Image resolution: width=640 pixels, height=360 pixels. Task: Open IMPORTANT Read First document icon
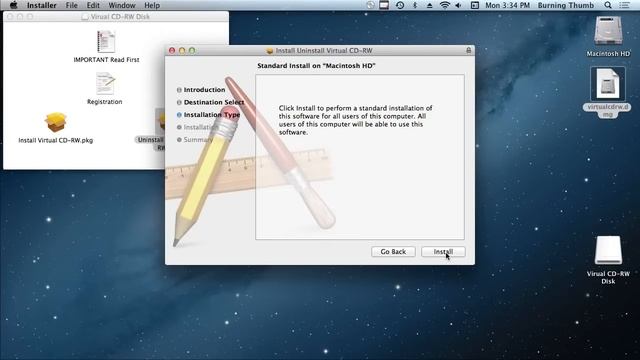coord(106,42)
